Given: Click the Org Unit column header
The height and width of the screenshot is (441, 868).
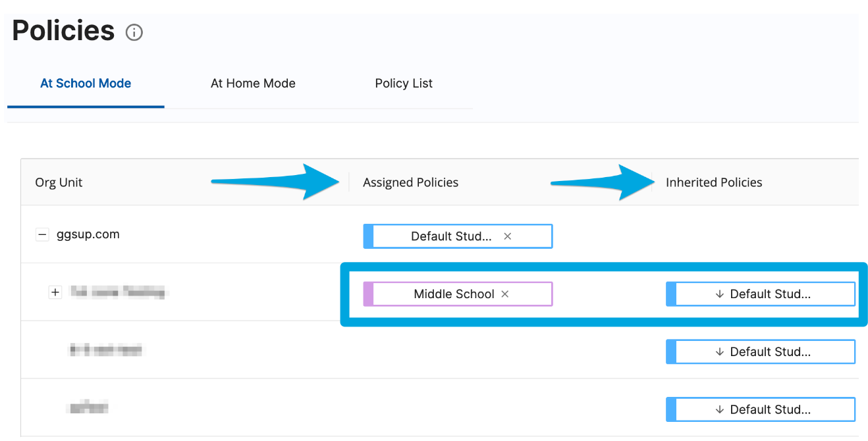Looking at the screenshot, I should click(59, 182).
